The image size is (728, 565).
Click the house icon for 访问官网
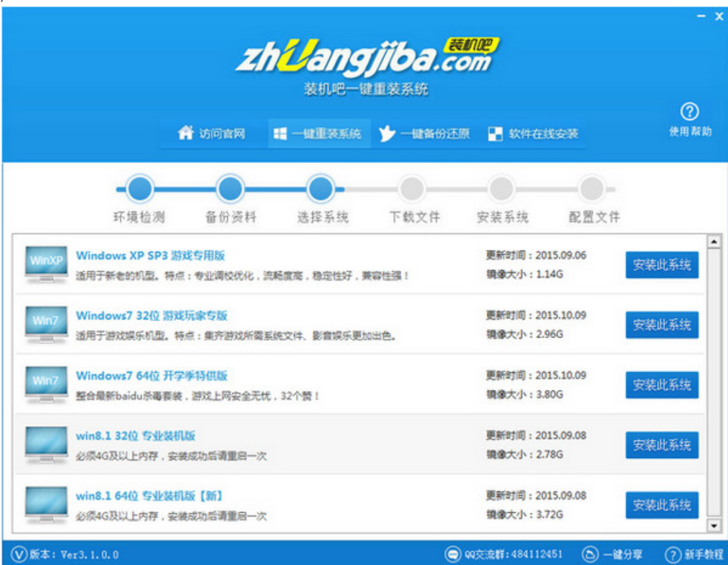[x=186, y=133]
